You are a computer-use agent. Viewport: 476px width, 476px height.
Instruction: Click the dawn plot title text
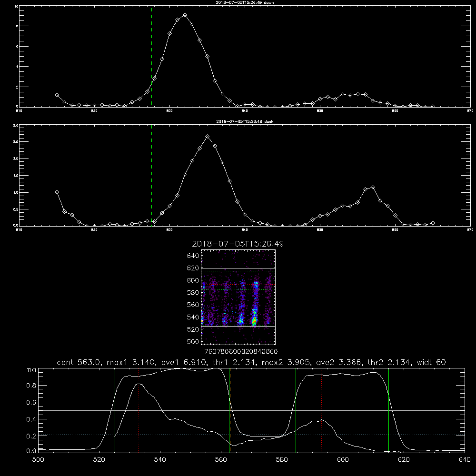245,2
